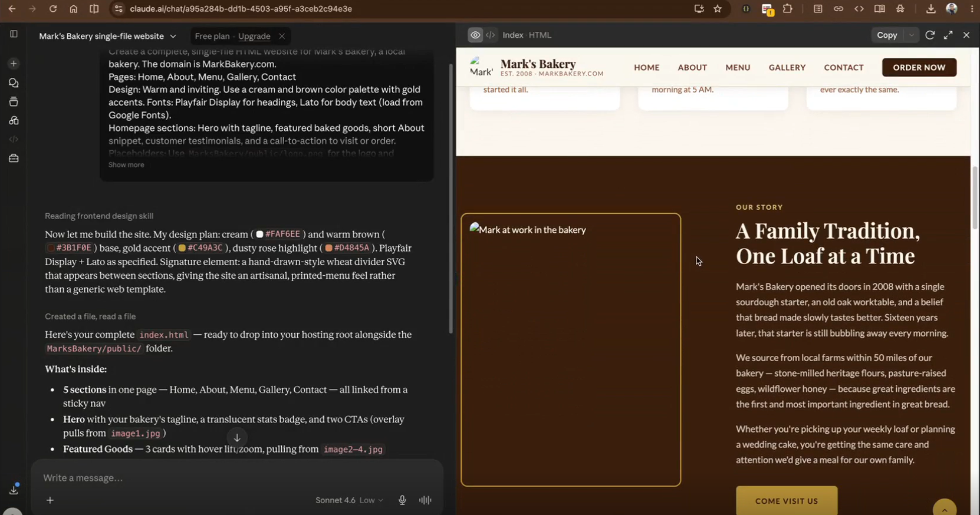Screen dimensions: 980x515
Task: Click the microphone dictation icon
Action: point(402,500)
